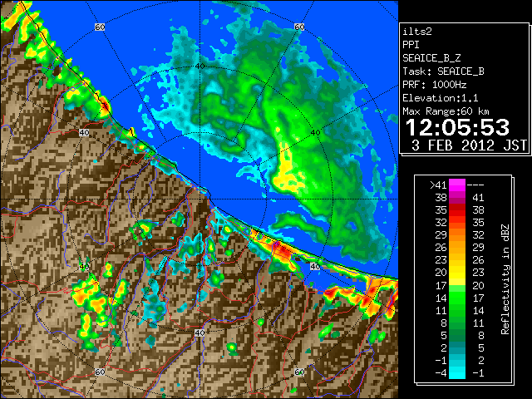Click the '60' ring label over land, southwest
The width and height of the screenshot is (532, 399).
point(100,372)
